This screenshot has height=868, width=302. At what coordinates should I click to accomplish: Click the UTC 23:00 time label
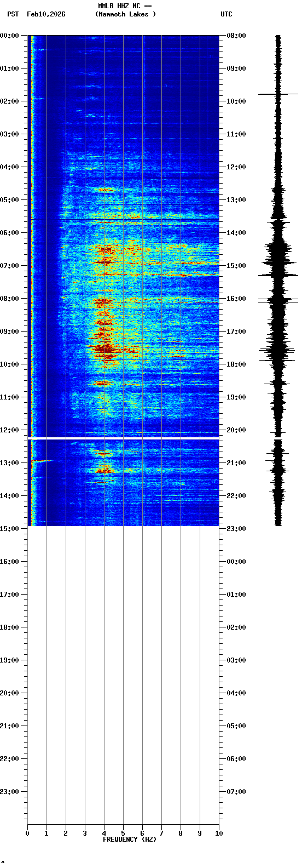click(236, 529)
